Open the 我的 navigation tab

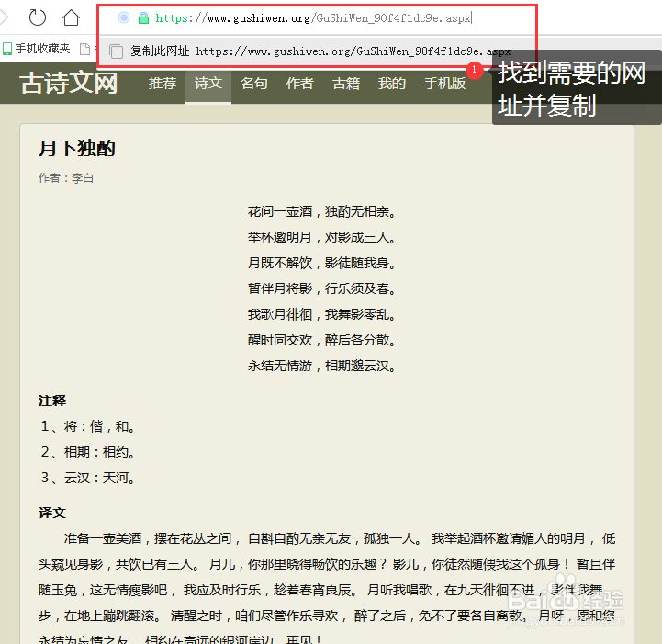tap(392, 84)
